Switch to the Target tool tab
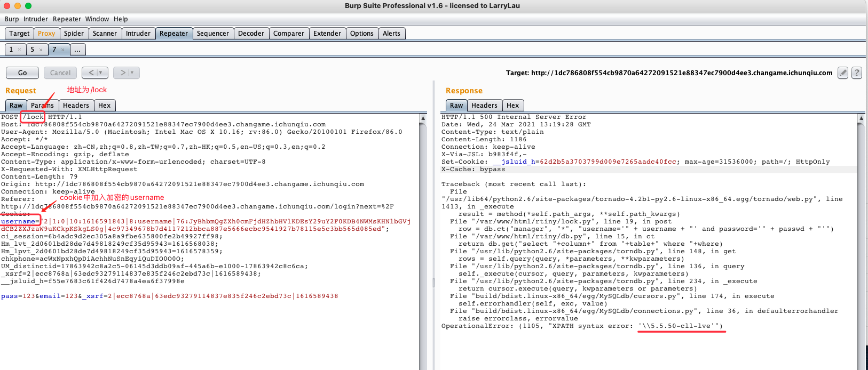Viewport: 868px width, 370px height. coord(19,34)
